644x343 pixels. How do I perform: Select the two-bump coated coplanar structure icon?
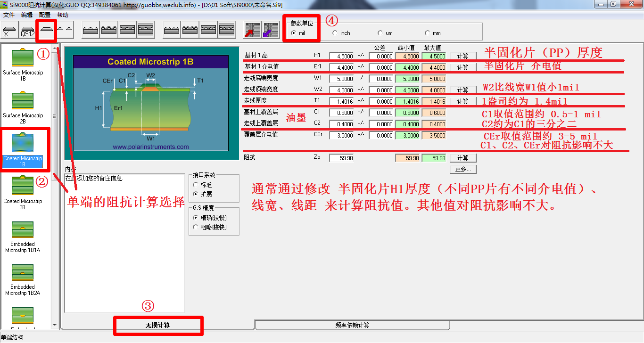pos(109,30)
